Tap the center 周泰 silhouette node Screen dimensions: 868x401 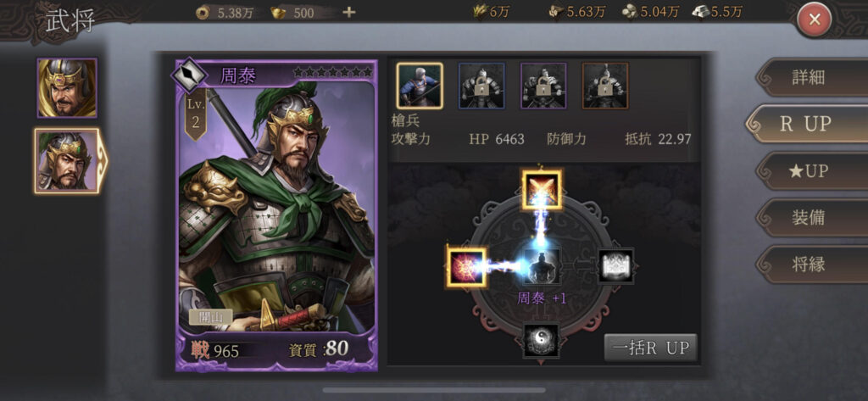[x=542, y=266]
